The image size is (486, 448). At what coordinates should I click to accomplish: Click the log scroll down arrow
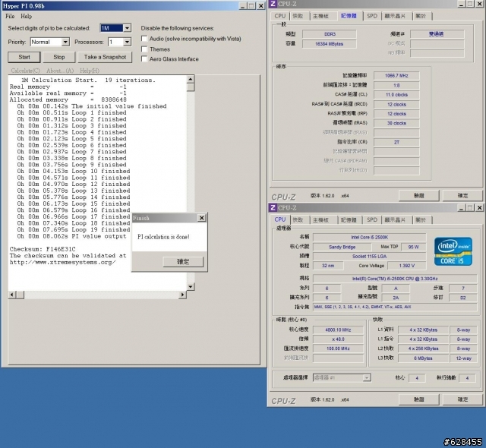pyautogui.click(x=191, y=286)
